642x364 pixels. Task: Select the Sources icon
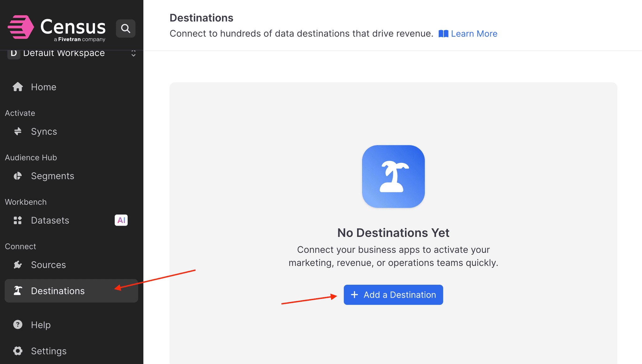18,264
